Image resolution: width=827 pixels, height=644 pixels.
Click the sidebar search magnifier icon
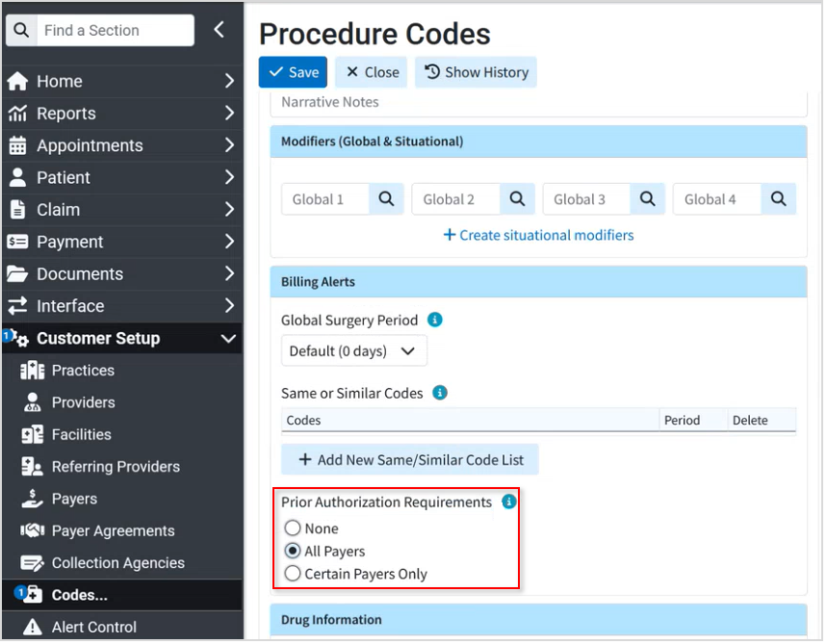pyautogui.click(x=21, y=30)
